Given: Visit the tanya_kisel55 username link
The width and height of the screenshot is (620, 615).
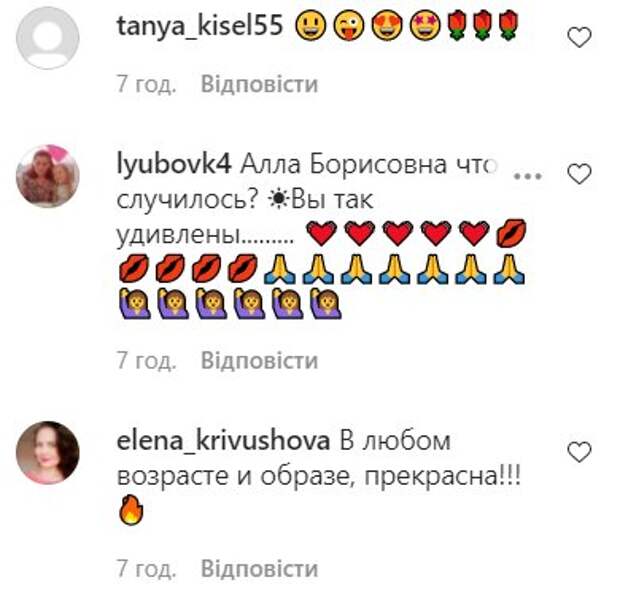Looking at the screenshot, I should tap(200, 27).
